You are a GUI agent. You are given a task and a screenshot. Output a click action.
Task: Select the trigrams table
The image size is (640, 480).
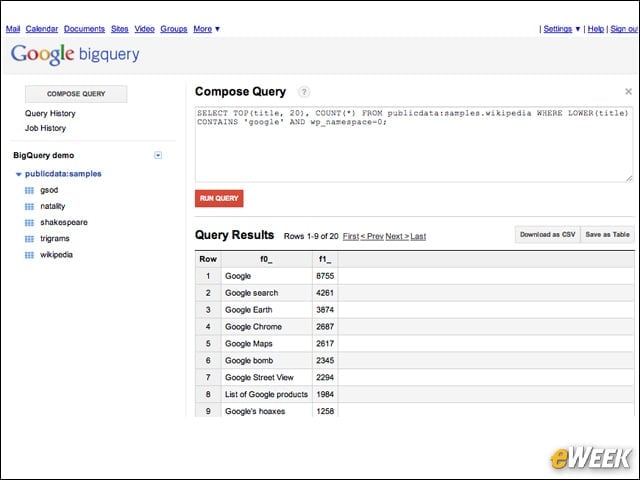55,239
